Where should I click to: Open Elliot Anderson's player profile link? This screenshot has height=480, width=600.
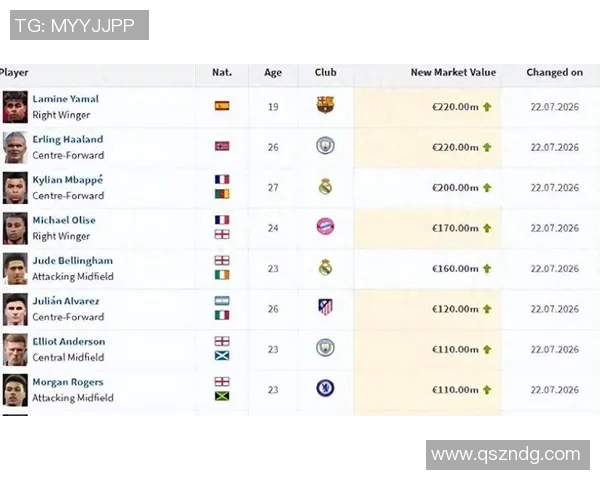(69, 341)
